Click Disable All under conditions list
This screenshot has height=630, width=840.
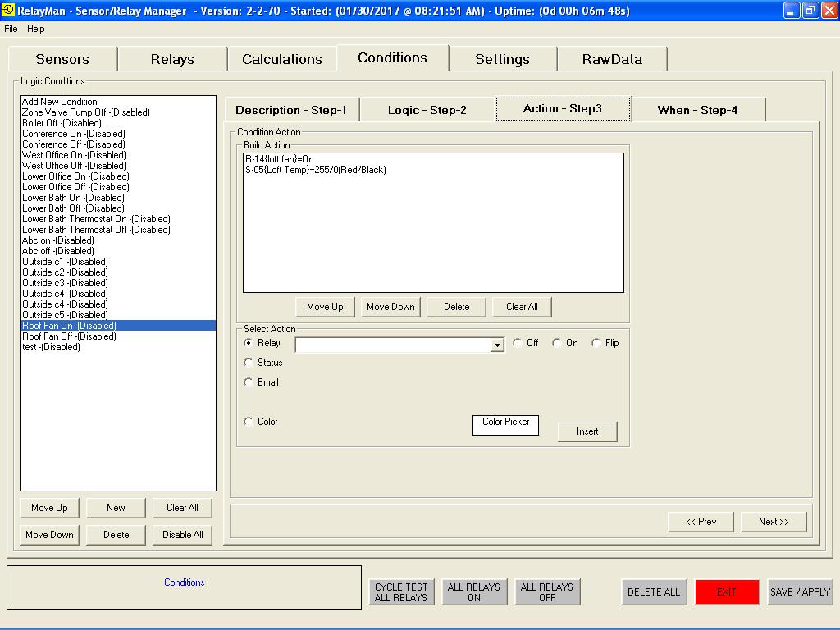click(x=182, y=535)
